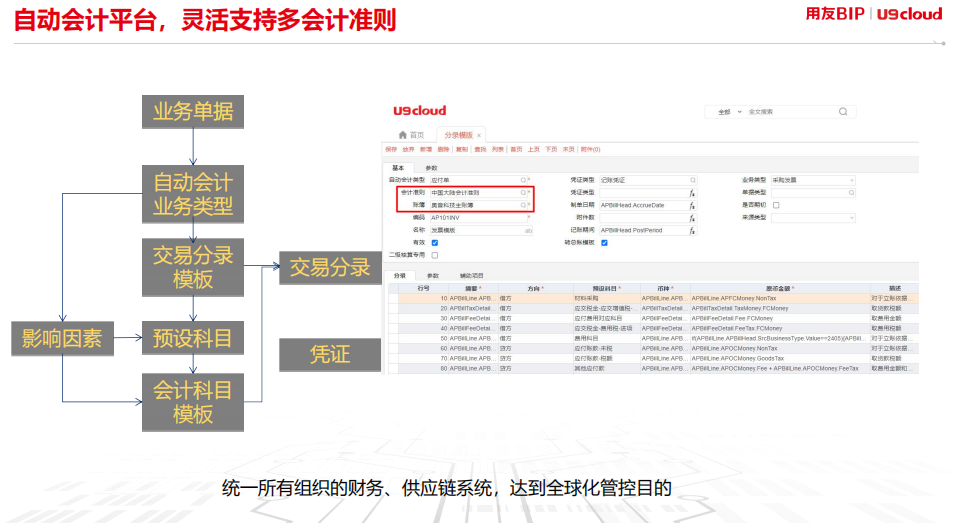Click the 原币金额 column header

coord(780,288)
